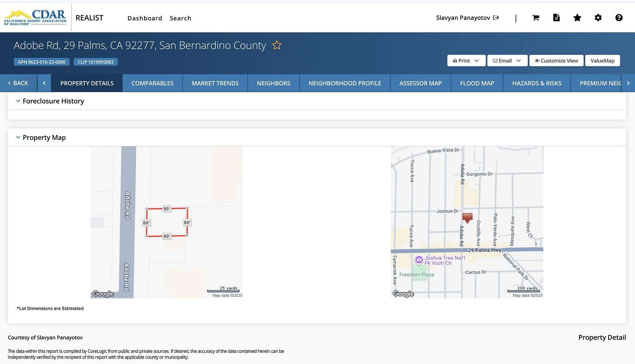Screen dimensions: 635x364
Task: Reveal more tabs with the right arrow chevron
Action: click(629, 83)
